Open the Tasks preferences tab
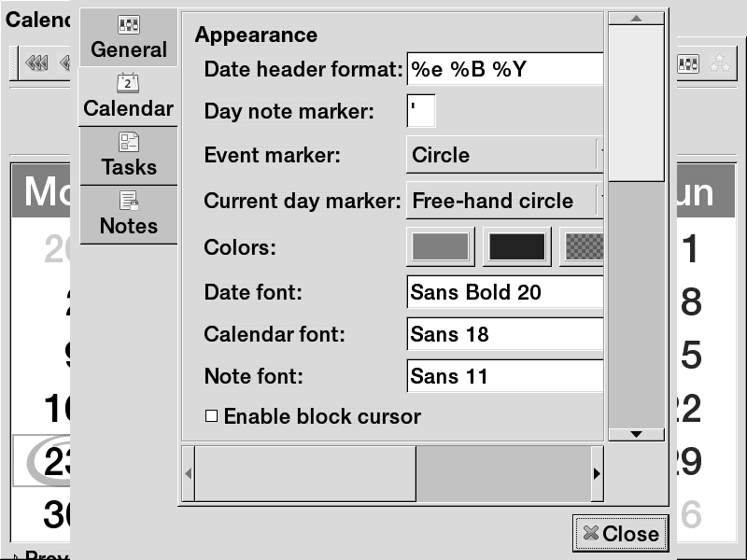Image resolution: width=747 pixels, height=560 pixels. [129, 155]
